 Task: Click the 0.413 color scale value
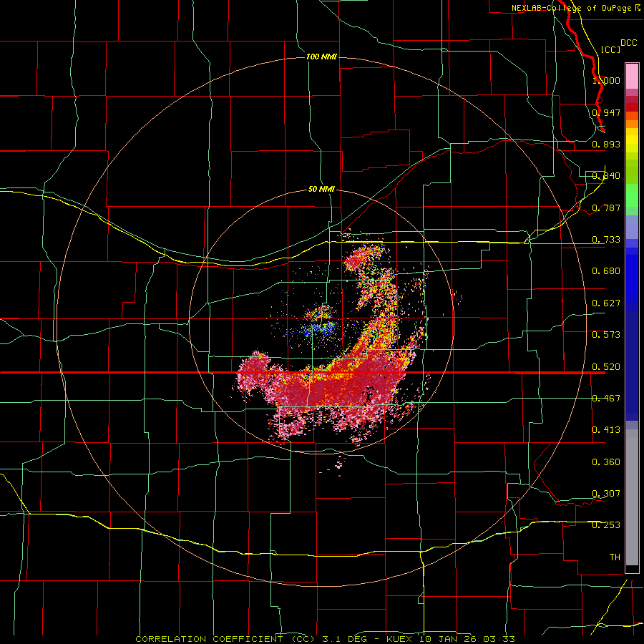(606, 430)
